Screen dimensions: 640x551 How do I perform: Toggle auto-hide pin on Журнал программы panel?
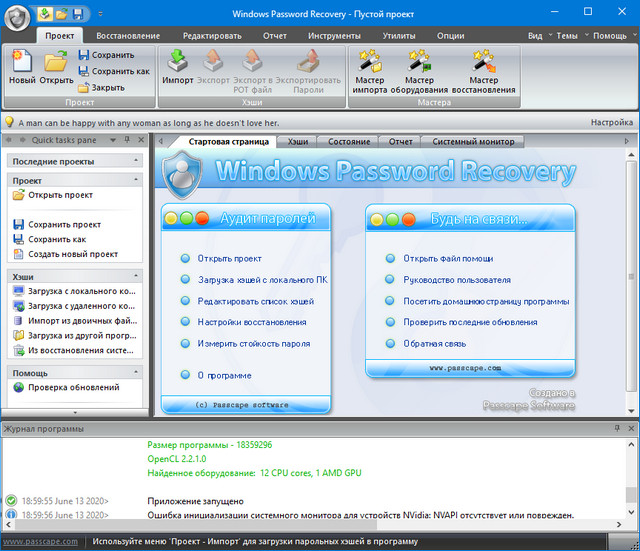click(617, 428)
